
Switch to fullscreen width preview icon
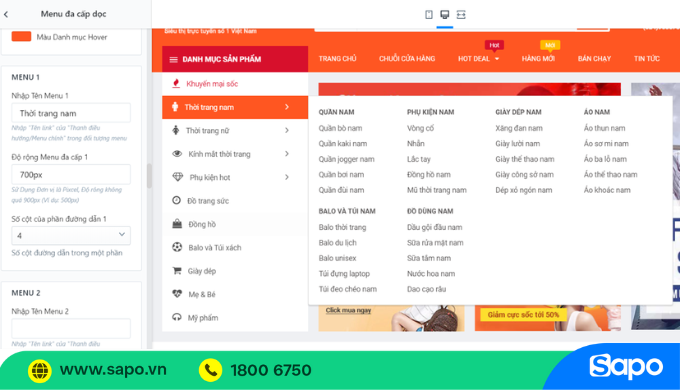pyautogui.click(x=461, y=15)
